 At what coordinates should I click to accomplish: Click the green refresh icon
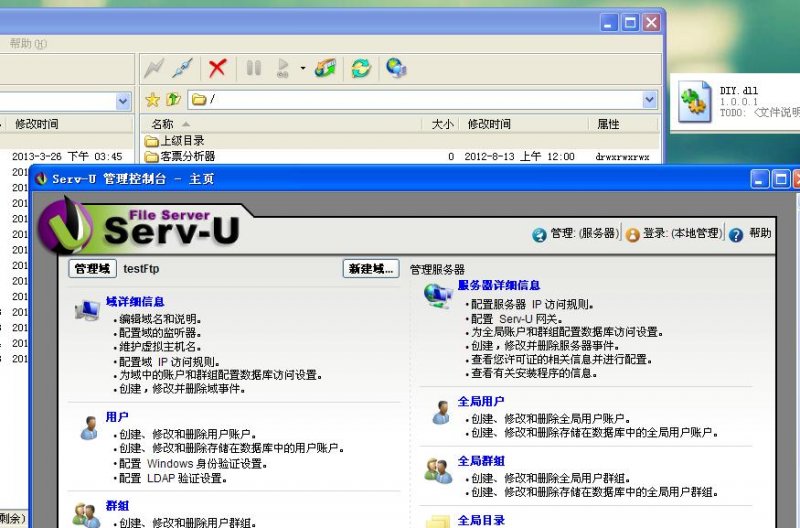click(361, 68)
